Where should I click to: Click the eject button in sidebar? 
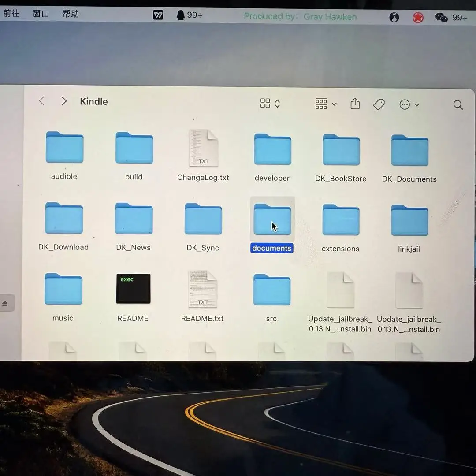5,303
